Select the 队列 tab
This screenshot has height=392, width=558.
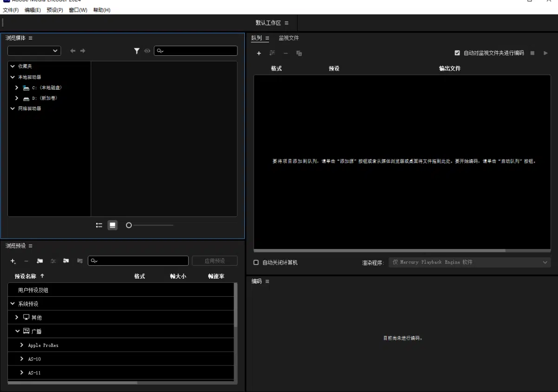point(256,38)
